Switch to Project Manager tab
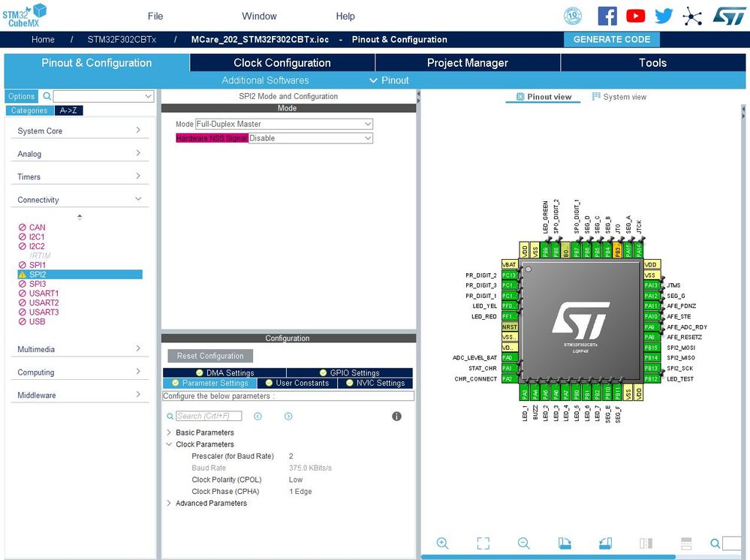 tap(467, 62)
